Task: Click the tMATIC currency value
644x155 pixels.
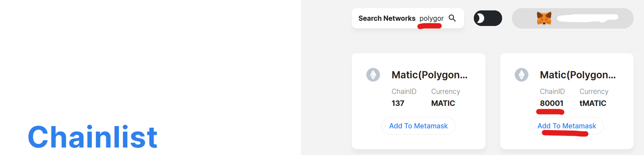Action: (x=593, y=103)
